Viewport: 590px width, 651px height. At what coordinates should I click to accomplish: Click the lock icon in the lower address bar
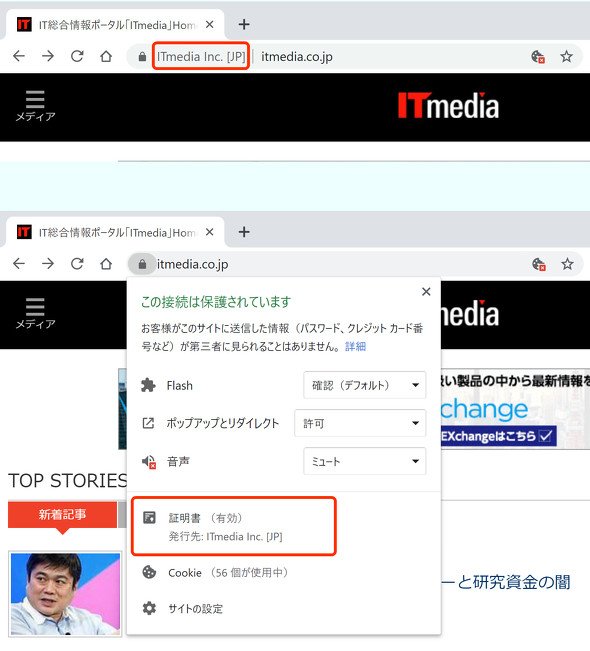[142, 264]
